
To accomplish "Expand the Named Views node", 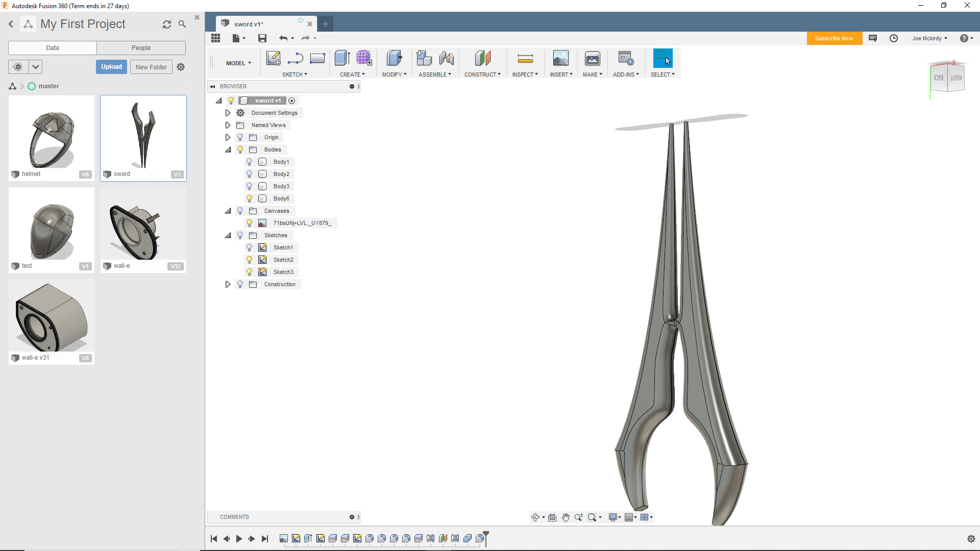I will [228, 125].
